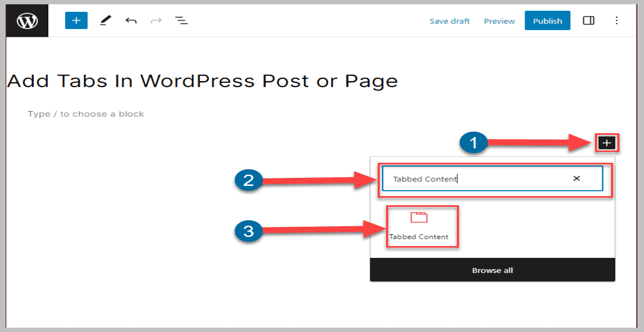Click the Save draft link
The height and width of the screenshot is (332, 644).
click(x=450, y=21)
